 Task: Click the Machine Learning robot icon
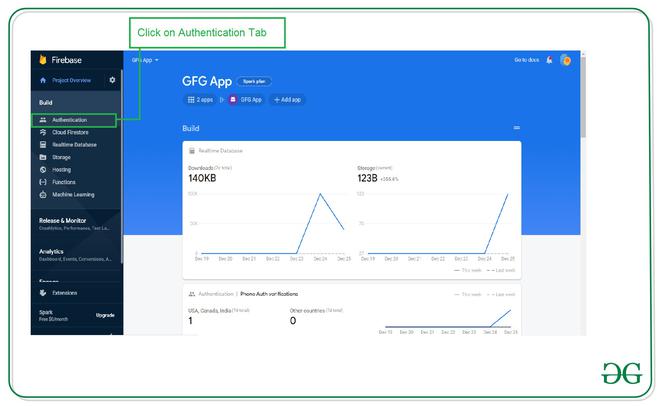(x=43, y=194)
